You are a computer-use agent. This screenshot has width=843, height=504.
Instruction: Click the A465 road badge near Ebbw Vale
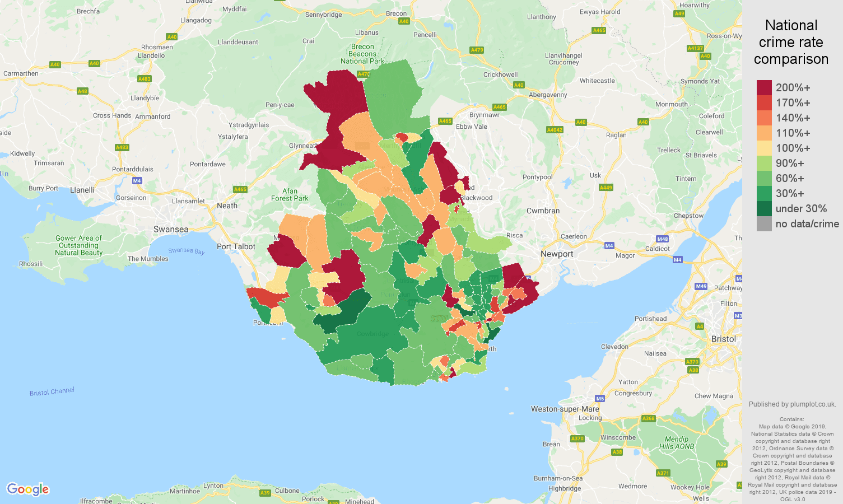pos(445,120)
